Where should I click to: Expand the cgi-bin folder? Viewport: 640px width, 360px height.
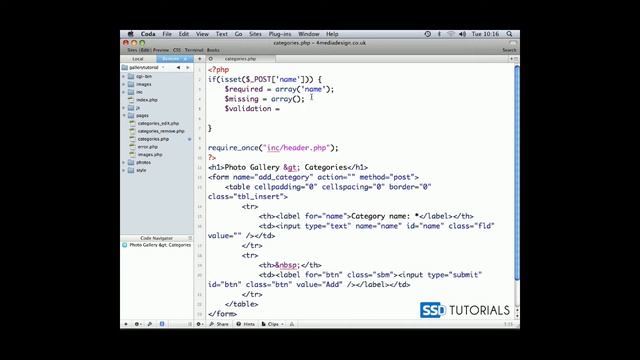pyautogui.click(x=124, y=76)
